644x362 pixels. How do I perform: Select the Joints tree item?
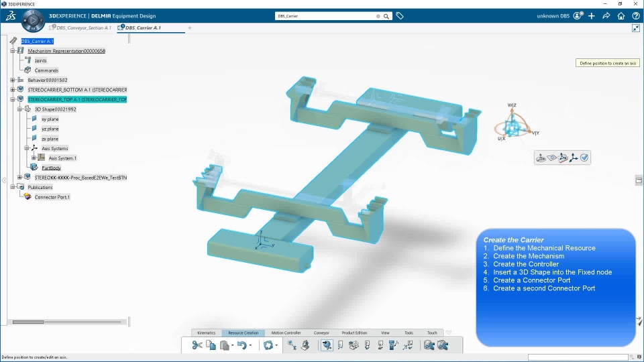[40, 60]
